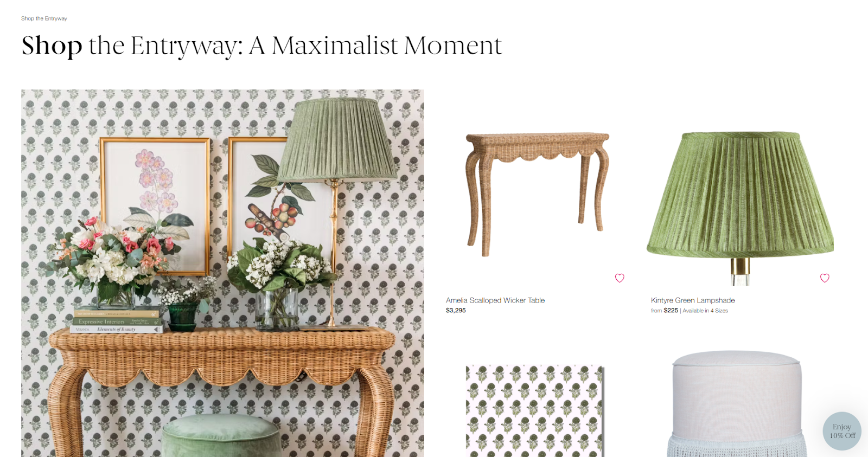Click the Shop the Entryway breadcrumb
The height and width of the screenshot is (457, 868).
pyautogui.click(x=44, y=18)
